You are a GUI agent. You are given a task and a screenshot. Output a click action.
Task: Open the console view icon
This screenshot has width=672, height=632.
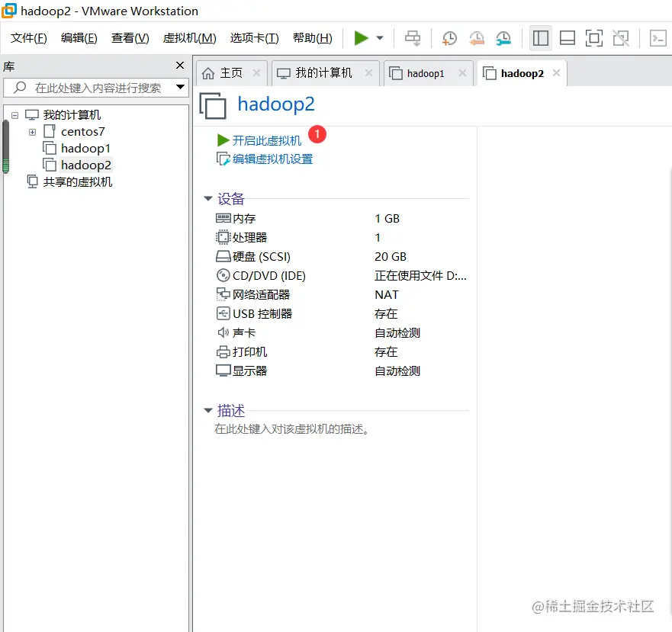[658, 38]
